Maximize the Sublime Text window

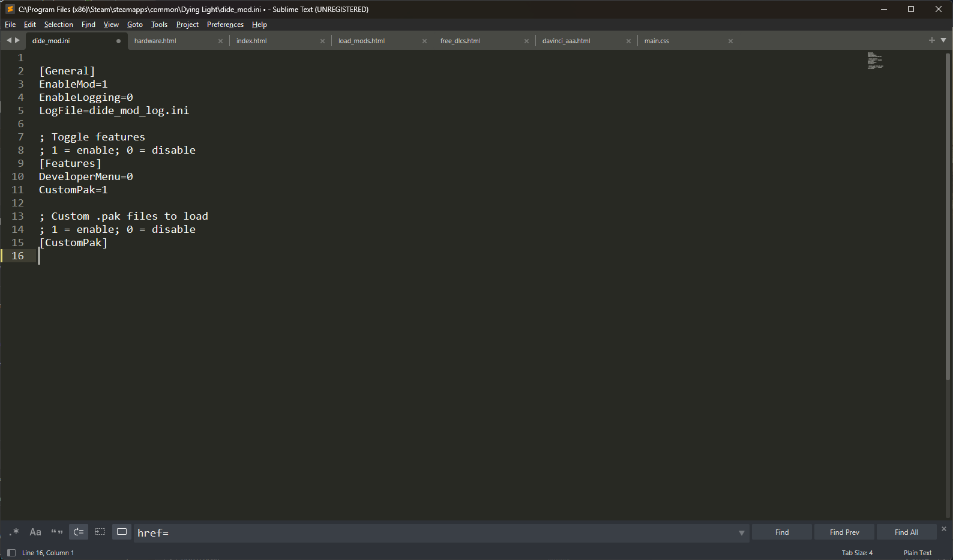pos(911,9)
